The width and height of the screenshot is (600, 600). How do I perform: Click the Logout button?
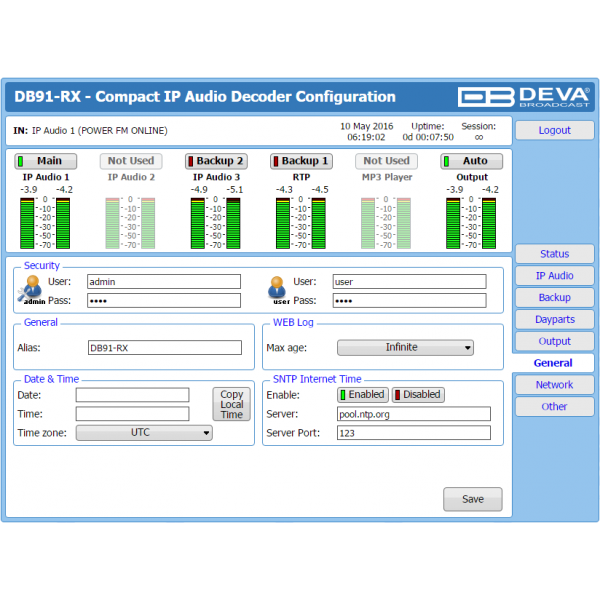click(x=554, y=130)
